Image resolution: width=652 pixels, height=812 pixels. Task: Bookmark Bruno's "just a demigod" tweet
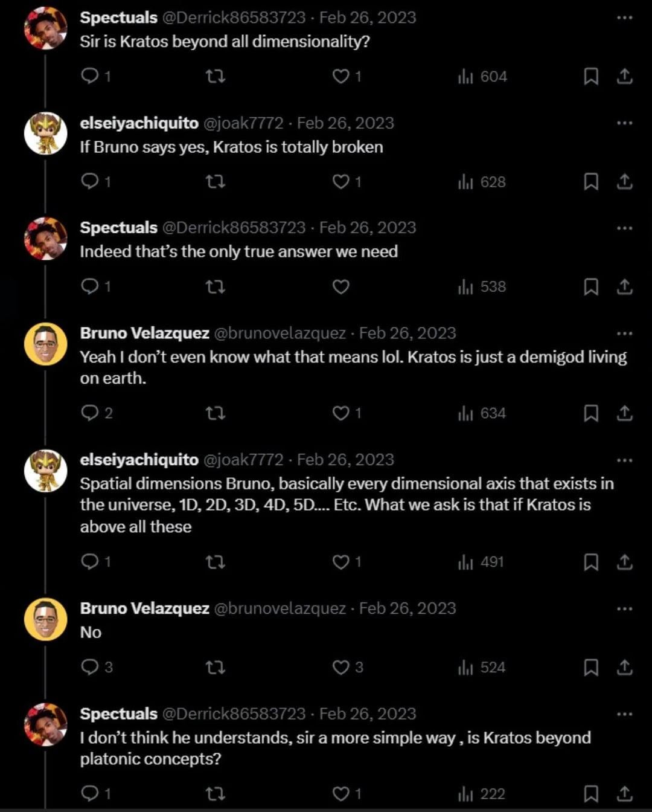point(591,413)
